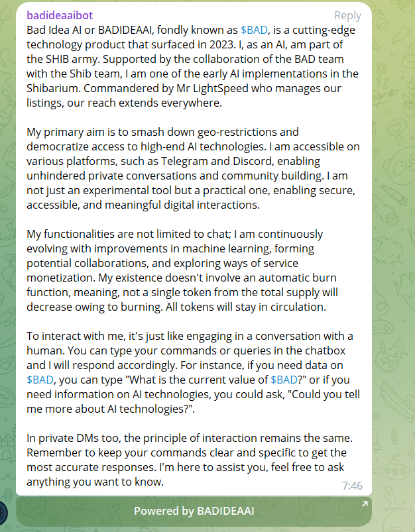
Task: Click the paragraph starting 'My primary aim'
Action: (192, 168)
